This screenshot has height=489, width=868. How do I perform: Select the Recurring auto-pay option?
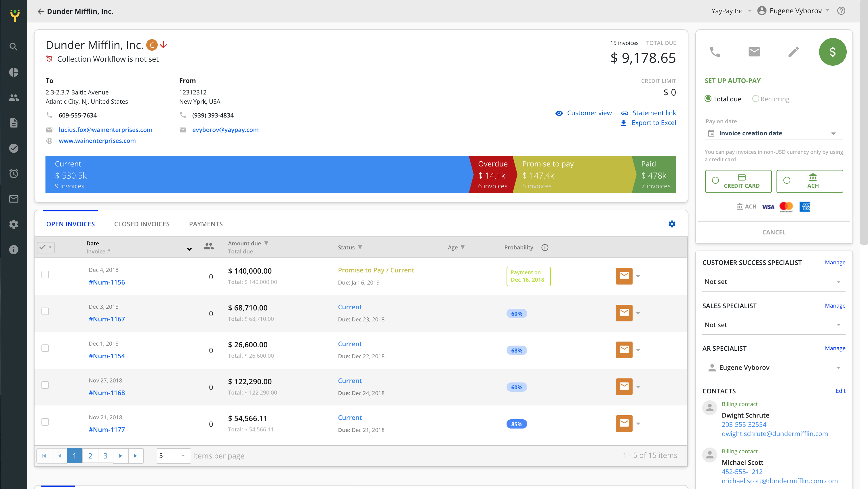click(755, 99)
